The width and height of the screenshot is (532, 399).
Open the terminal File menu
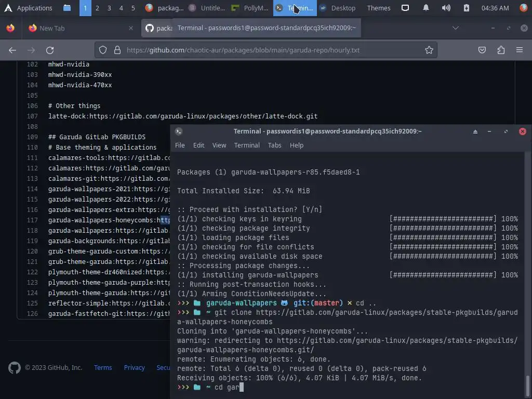pos(180,145)
